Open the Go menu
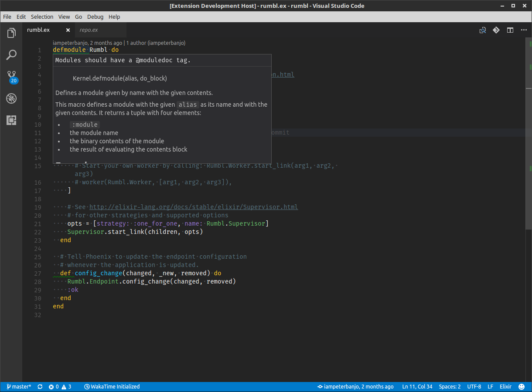The width and height of the screenshot is (532, 392). pyautogui.click(x=78, y=17)
